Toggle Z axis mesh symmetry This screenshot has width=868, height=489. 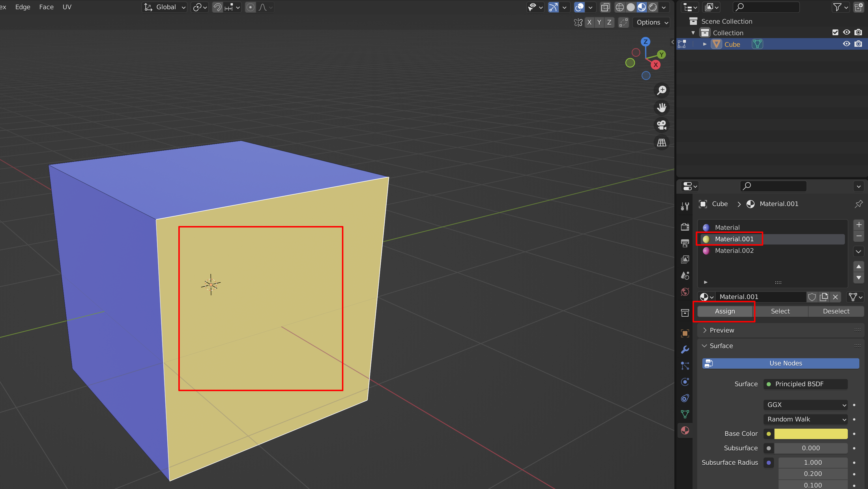609,23
